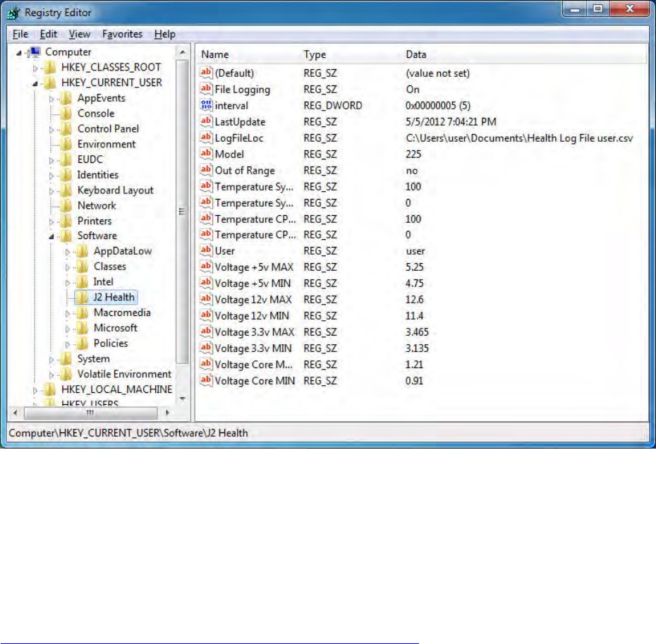The height and width of the screenshot is (644, 656).
Task: Click the Registry Editor title bar icon
Action: pyautogui.click(x=13, y=13)
